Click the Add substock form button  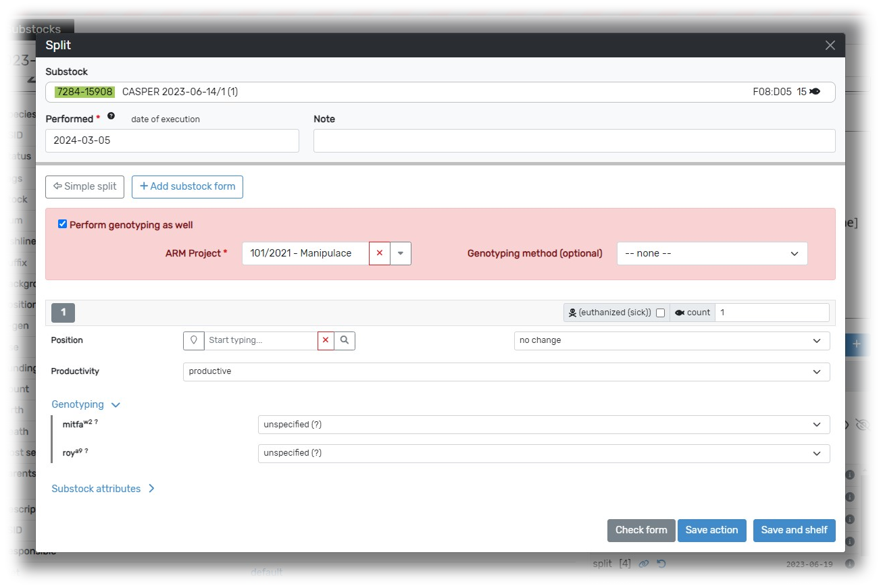pyautogui.click(x=187, y=186)
